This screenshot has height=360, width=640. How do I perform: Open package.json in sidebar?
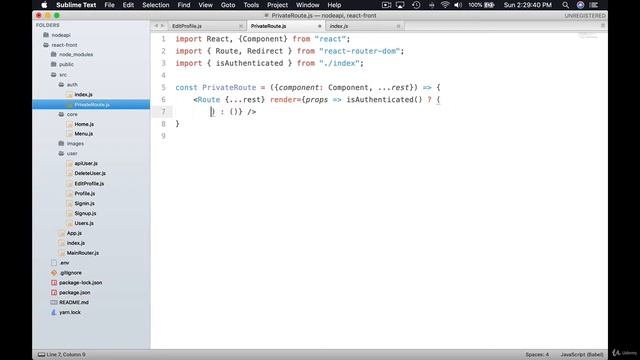point(75,293)
